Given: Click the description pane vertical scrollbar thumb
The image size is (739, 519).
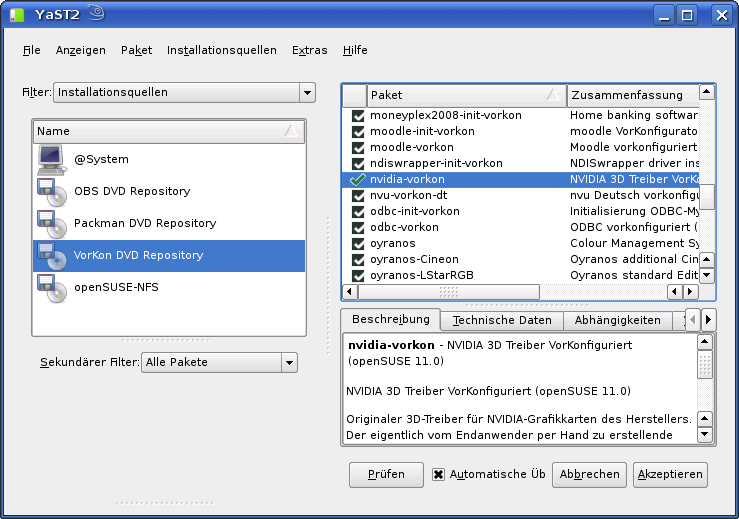Looking at the screenshot, I should pos(704,364).
